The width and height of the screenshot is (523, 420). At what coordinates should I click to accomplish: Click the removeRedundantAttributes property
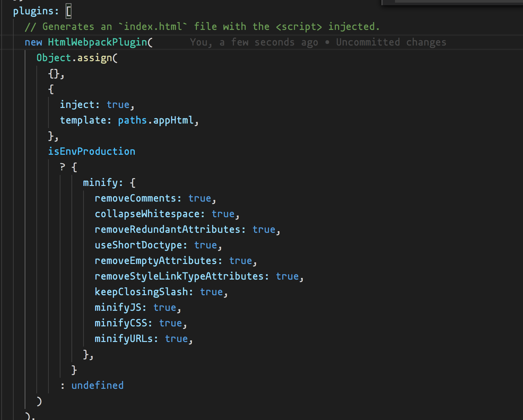(x=167, y=230)
